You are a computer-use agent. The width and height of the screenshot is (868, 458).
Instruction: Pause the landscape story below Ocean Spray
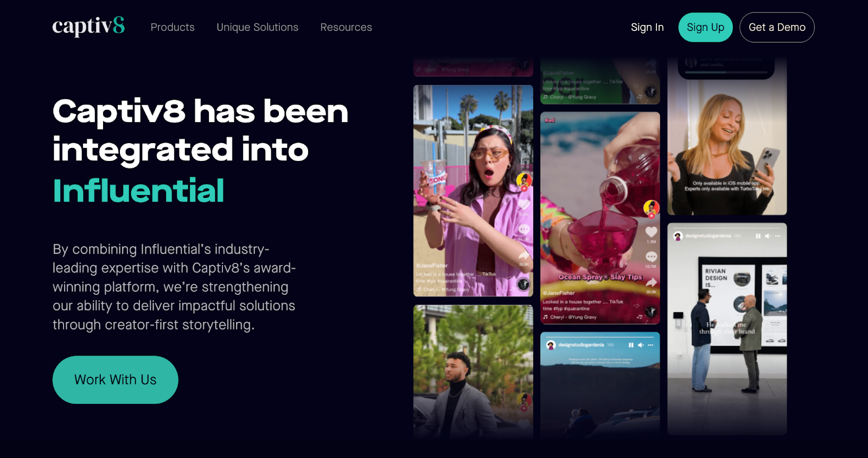(x=631, y=345)
